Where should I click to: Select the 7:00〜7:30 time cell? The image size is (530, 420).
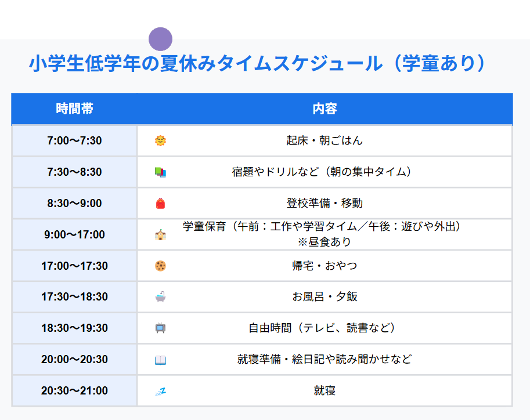click(74, 141)
